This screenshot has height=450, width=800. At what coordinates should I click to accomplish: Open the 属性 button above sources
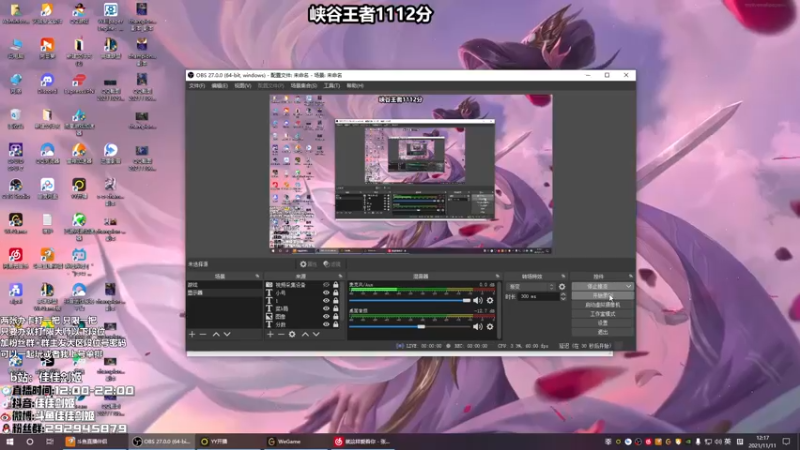[308, 264]
